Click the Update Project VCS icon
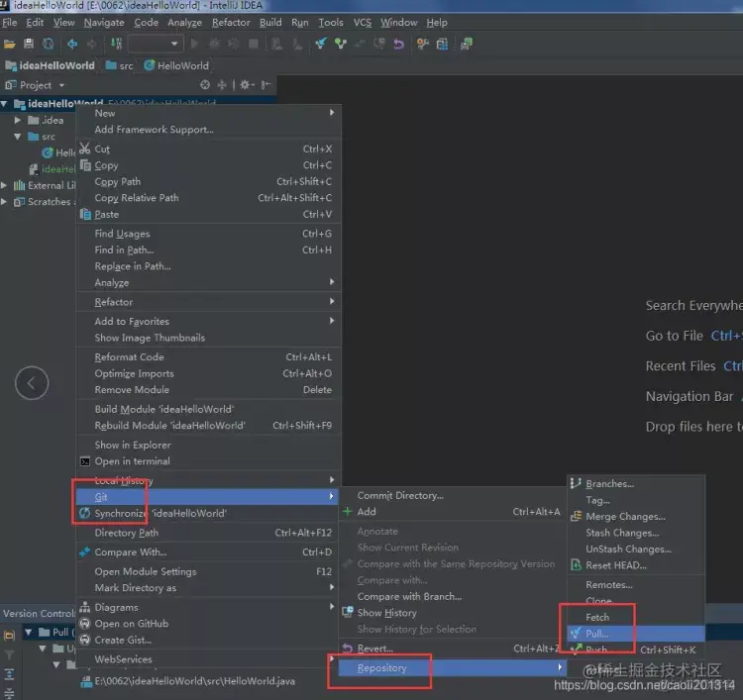 321,44
